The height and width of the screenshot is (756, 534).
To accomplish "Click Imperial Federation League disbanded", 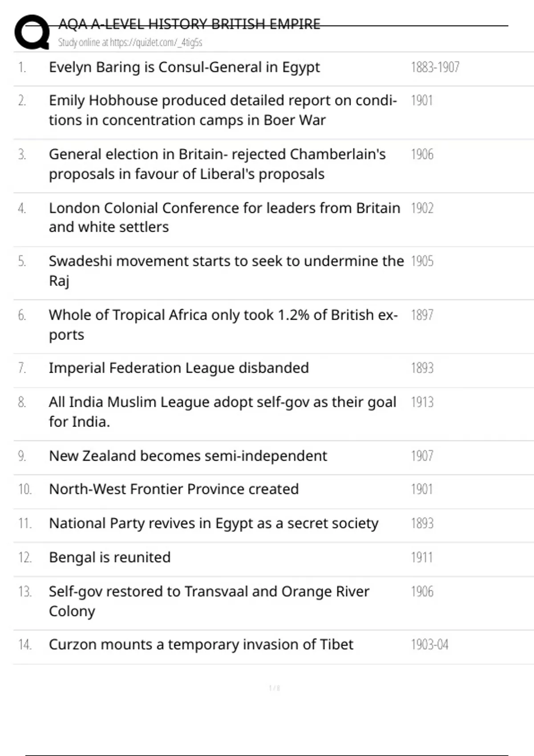I will 178,368.
